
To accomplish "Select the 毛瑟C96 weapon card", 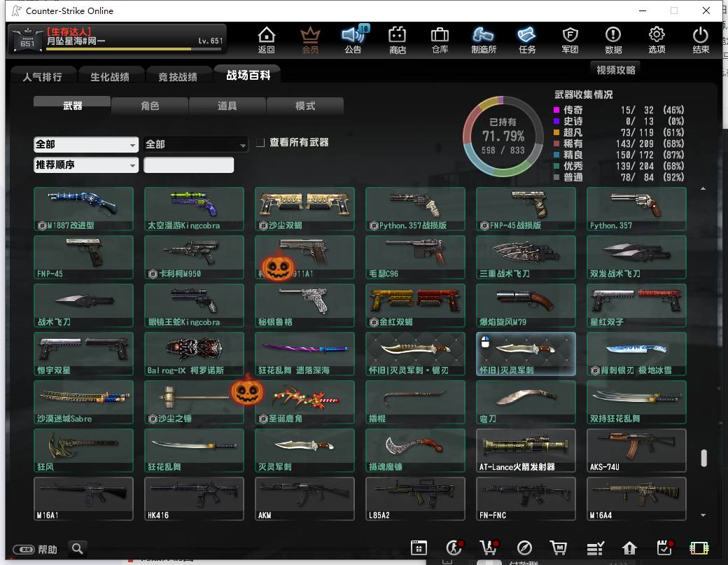I will (415, 257).
